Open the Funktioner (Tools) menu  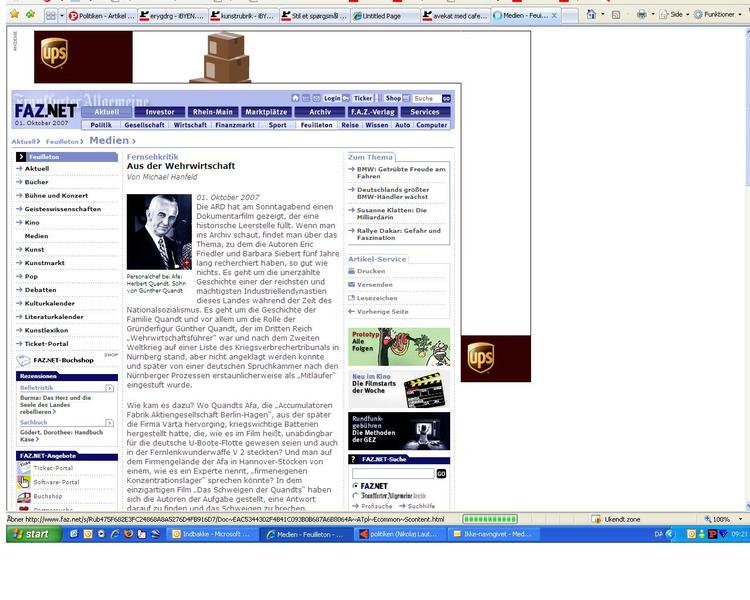click(x=717, y=14)
